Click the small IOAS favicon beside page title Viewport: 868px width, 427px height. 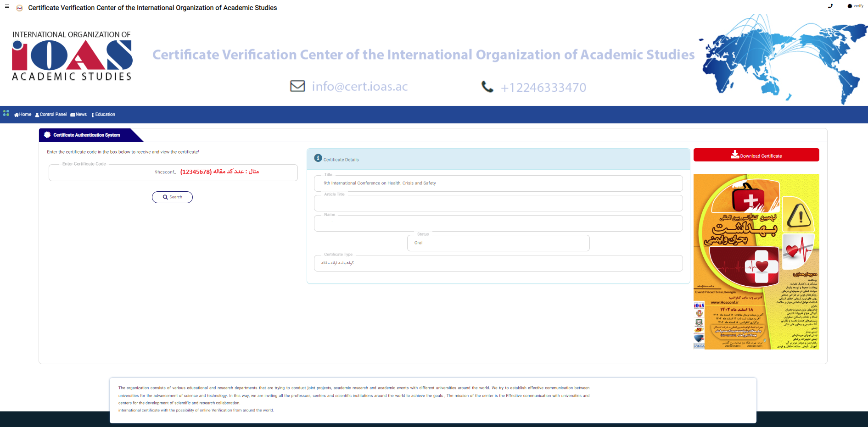tap(19, 8)
